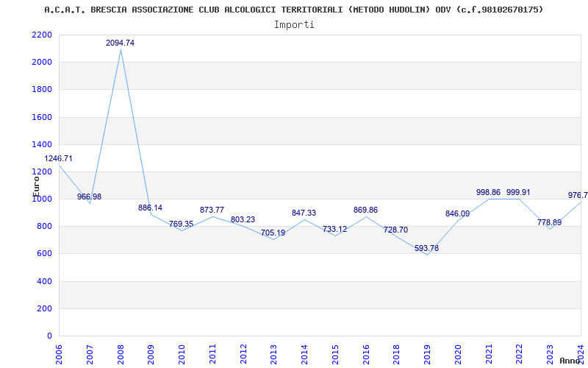Image resolution: width=588 pixels, height=368 pixels.
Task: Select the 593.78 lowest data label
Action: click(427, 248)
